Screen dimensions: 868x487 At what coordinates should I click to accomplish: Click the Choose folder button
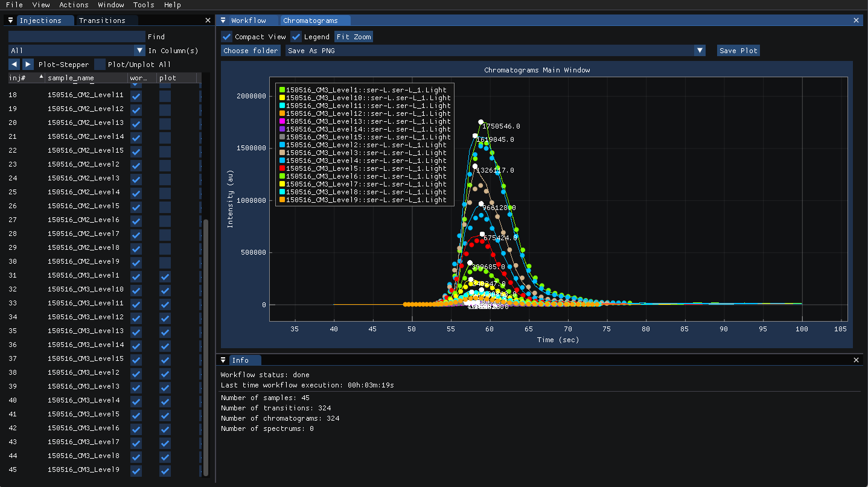tap(251, 51)
